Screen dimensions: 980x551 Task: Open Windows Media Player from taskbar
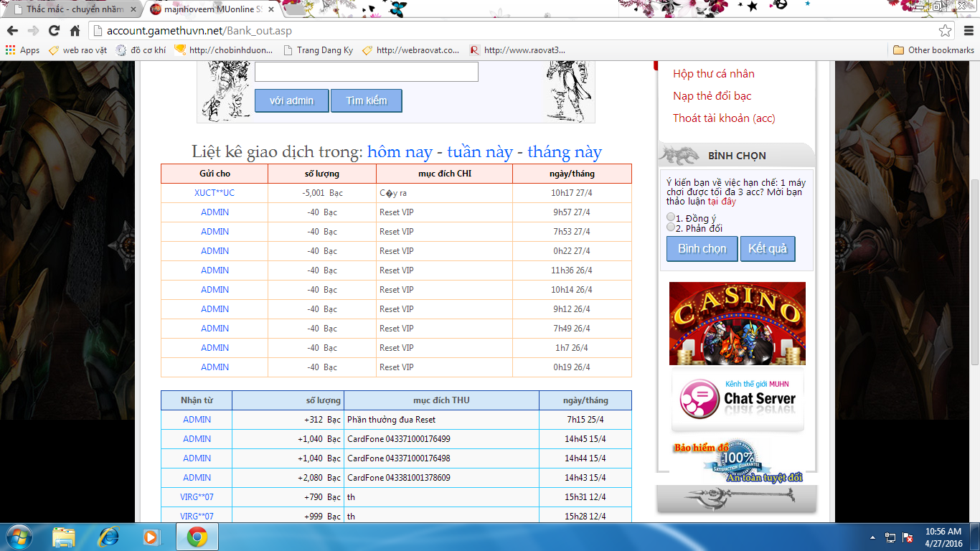coord(151,537)
